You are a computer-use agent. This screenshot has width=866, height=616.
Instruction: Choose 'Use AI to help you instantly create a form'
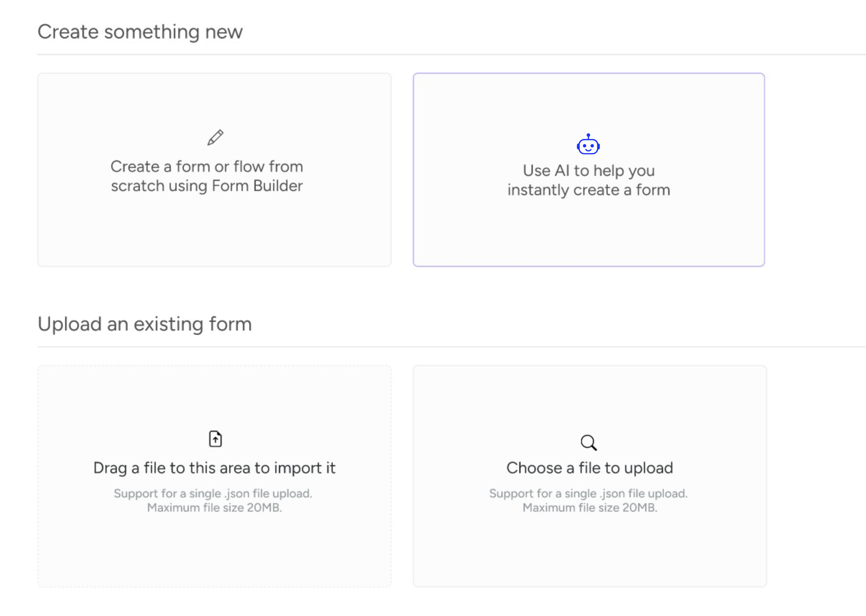coord(588,180)
